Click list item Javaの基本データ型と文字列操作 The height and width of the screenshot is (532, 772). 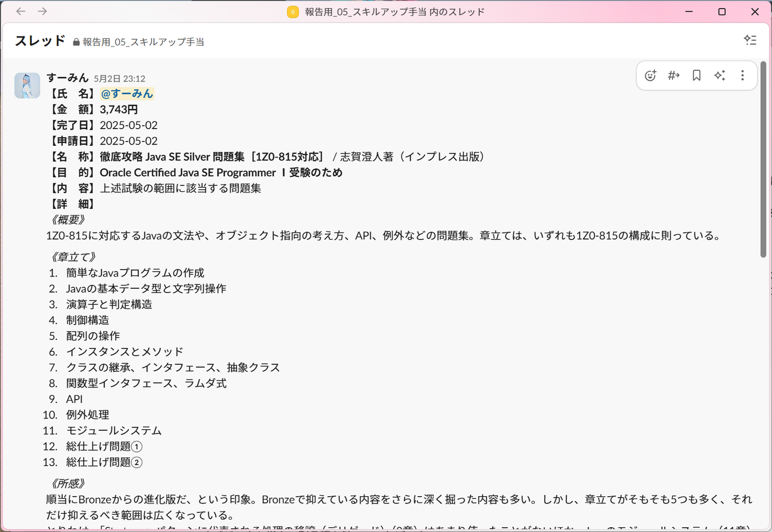[146, 289]
